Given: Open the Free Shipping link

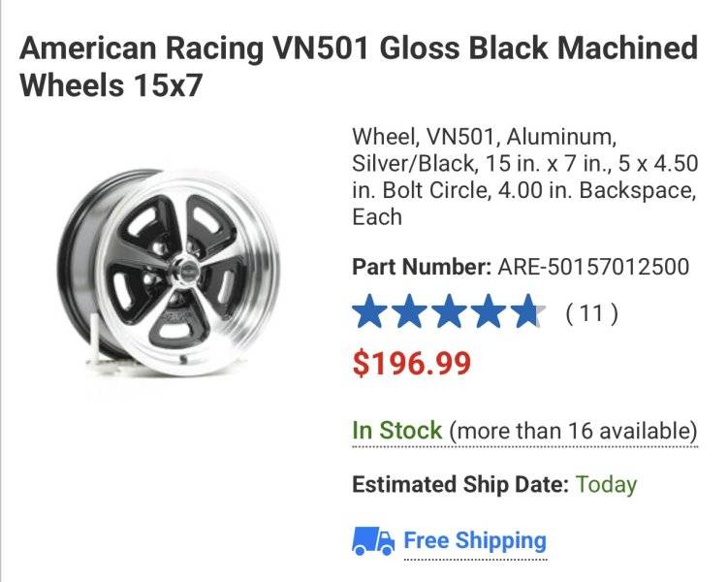Looking at the screenshot, I should (x=474, y=540).
